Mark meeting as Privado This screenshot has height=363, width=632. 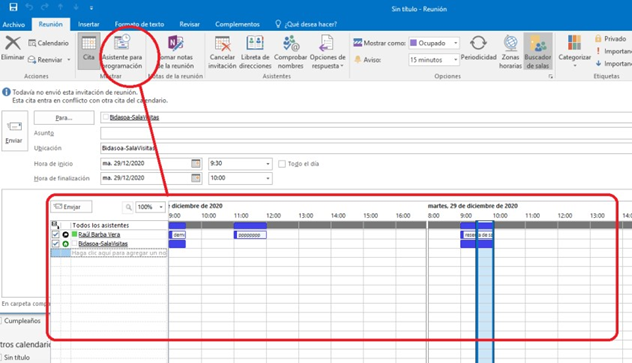610,39
